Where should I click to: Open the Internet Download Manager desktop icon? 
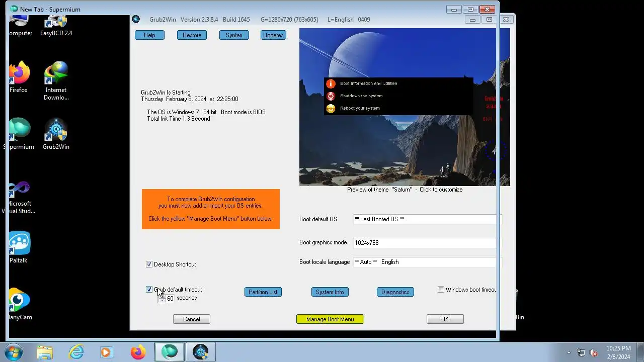56,81
